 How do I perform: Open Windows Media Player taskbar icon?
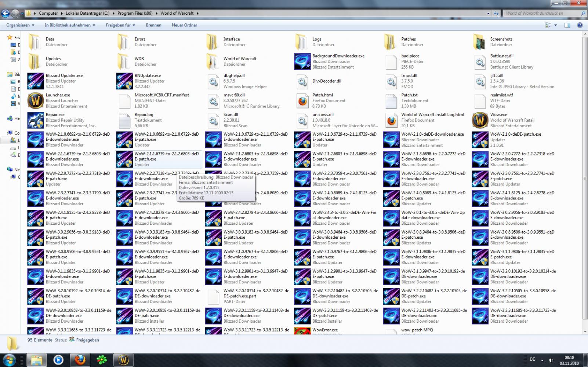(x=58, y=360)
